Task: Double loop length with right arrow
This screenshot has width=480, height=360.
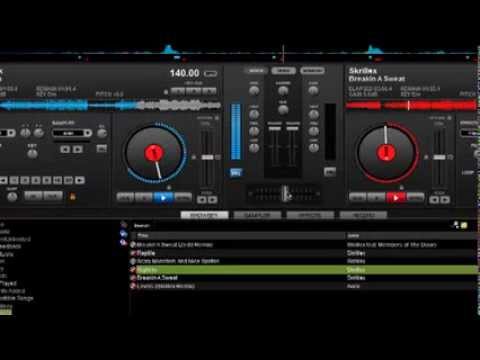Action: [80, 180]
